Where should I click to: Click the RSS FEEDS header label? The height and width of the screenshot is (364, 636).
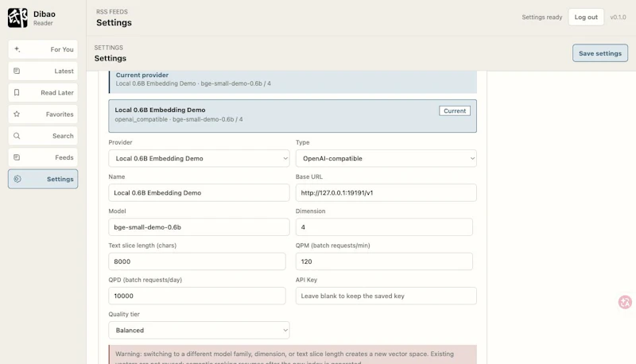tap(112, 12)
